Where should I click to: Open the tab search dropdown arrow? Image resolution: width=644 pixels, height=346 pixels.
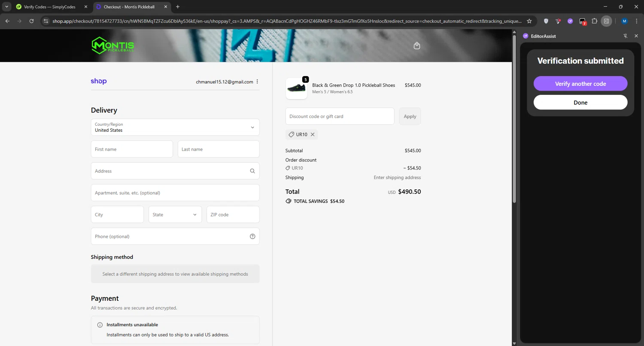pos(6,7)
